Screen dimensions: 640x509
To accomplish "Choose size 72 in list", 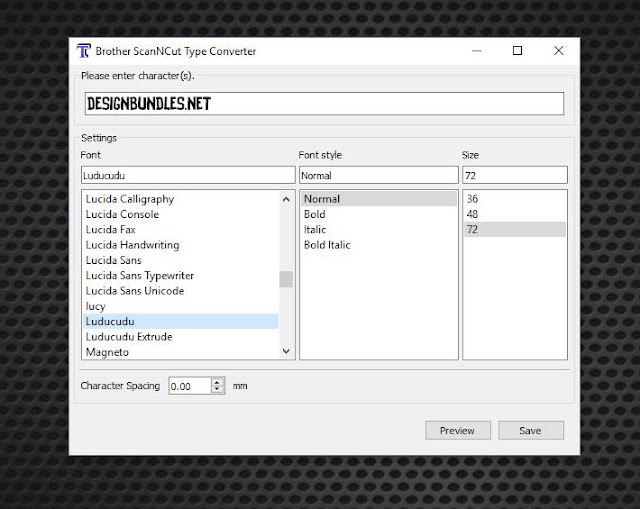I will coord(515,229).
